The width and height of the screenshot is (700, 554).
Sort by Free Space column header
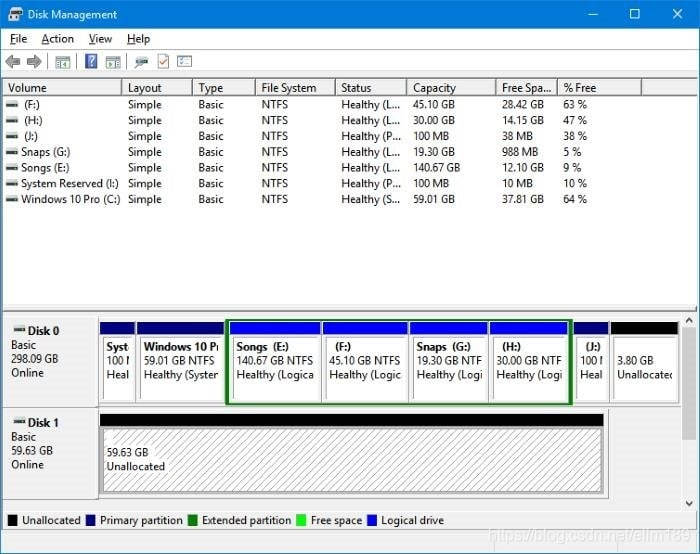[x=527, y=87]
